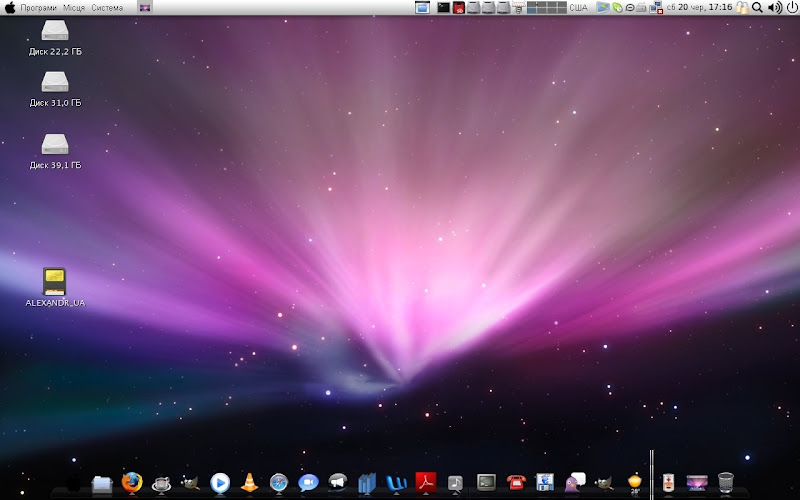800x500 pixels.
Task: Open the Apple logo menu in the top panel
Action: point(10,7)
